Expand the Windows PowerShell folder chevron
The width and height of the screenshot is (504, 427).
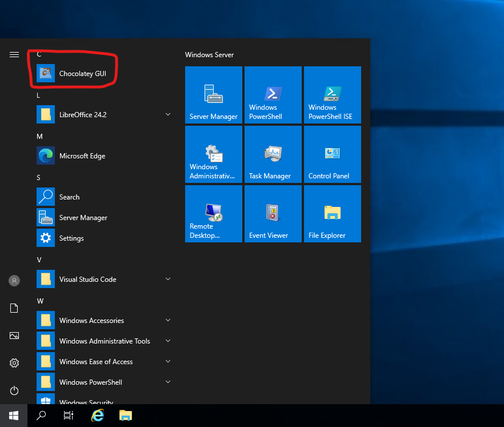click(168, 382)
